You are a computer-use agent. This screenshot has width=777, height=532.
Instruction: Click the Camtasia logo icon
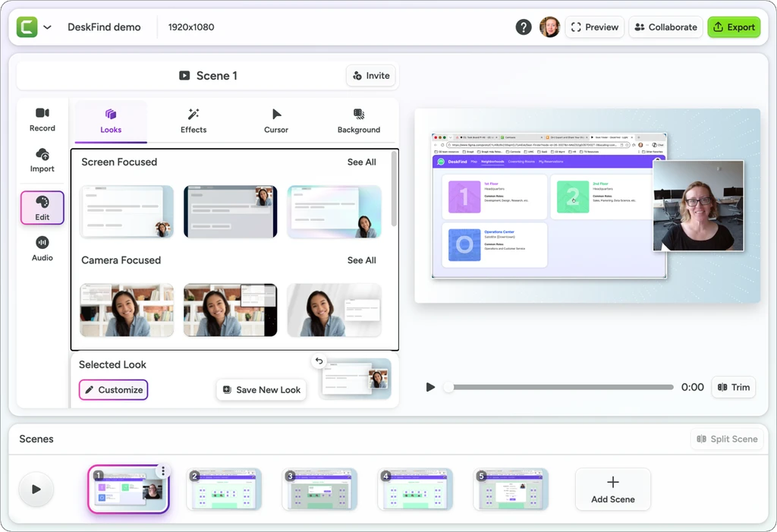pos(27,27)
